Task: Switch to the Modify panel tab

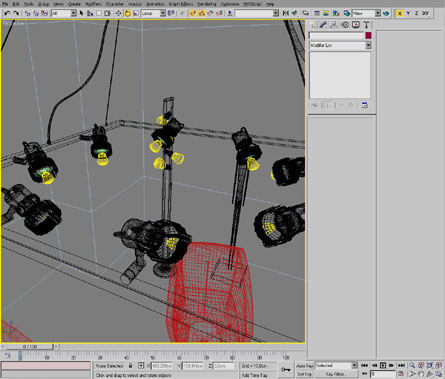Action: tap(323, 25)
